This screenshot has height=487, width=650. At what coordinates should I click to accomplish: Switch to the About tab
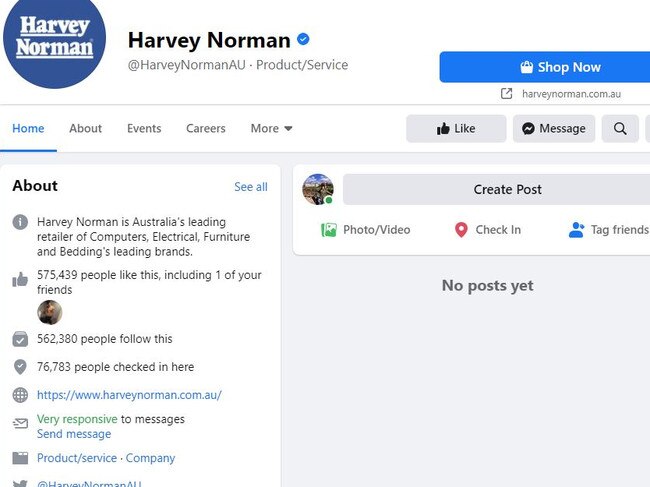click(85, 128)
